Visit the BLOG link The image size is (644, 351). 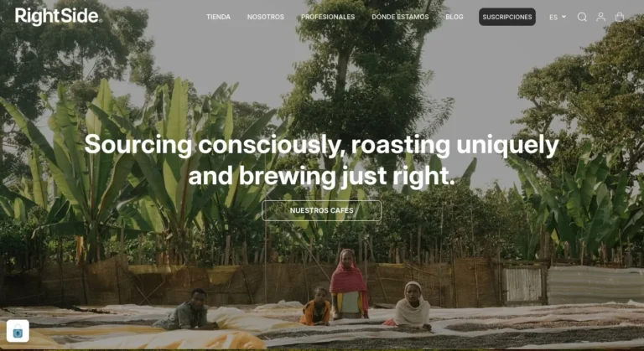click(x=454, y=17)
